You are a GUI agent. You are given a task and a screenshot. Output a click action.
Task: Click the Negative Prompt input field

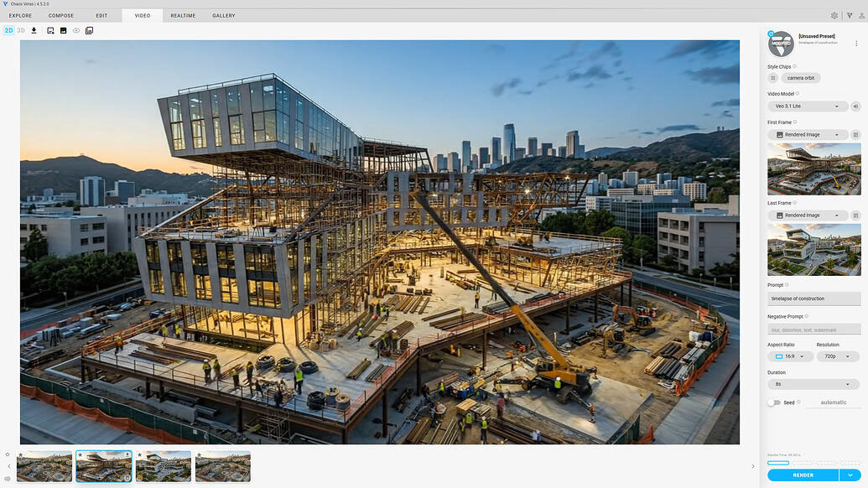pos(813,330)
